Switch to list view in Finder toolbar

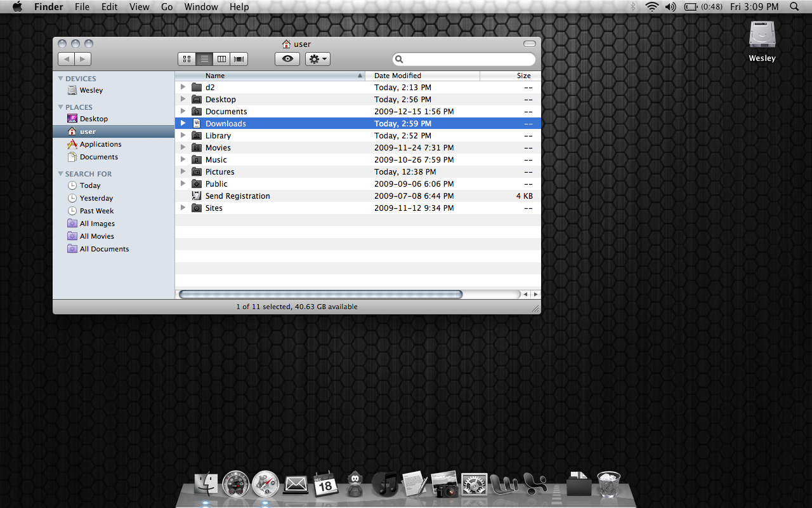coord(204,59)
